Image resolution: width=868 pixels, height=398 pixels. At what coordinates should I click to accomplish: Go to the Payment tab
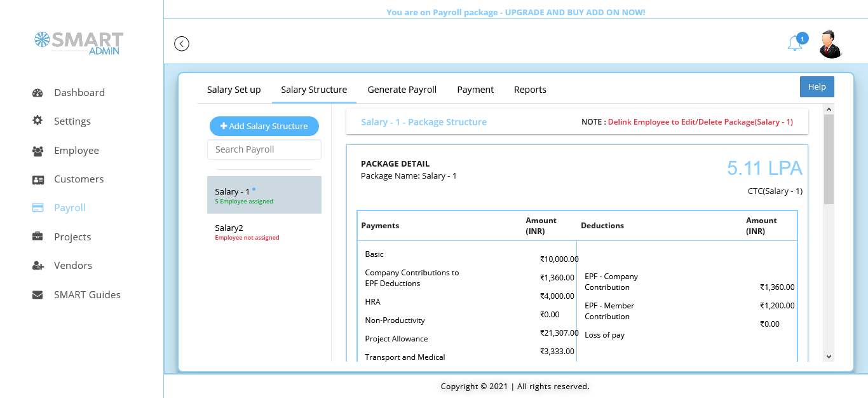coord(475,90)
